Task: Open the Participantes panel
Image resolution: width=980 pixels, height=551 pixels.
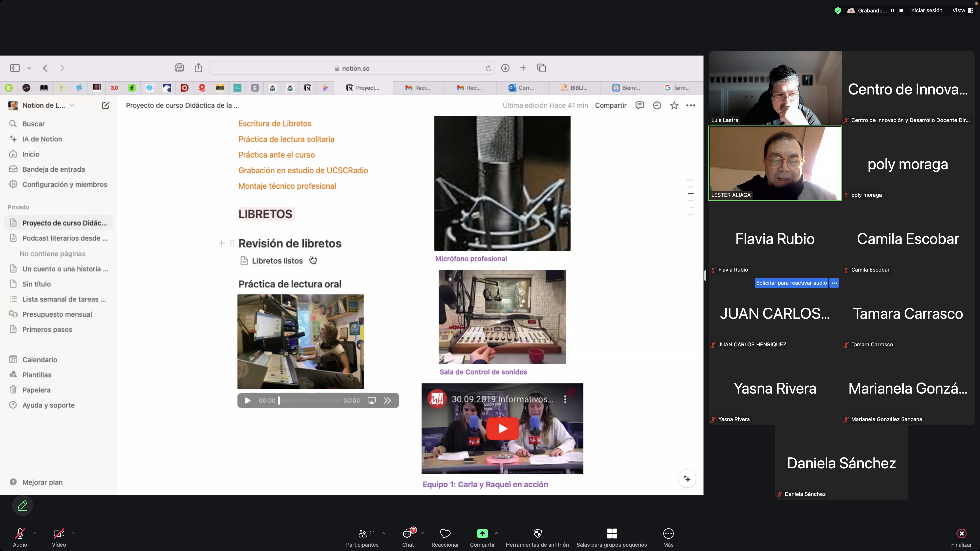Action: [x=362, y=537]
